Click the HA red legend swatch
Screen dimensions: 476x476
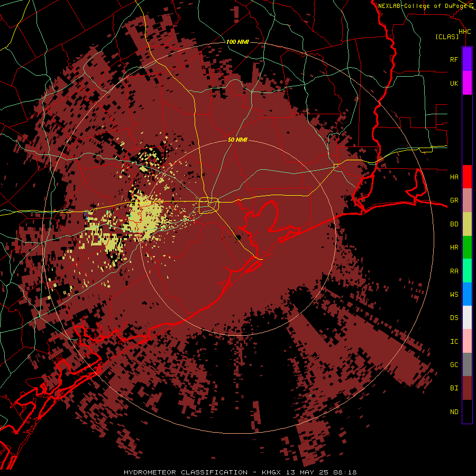[x=467, y=177]
